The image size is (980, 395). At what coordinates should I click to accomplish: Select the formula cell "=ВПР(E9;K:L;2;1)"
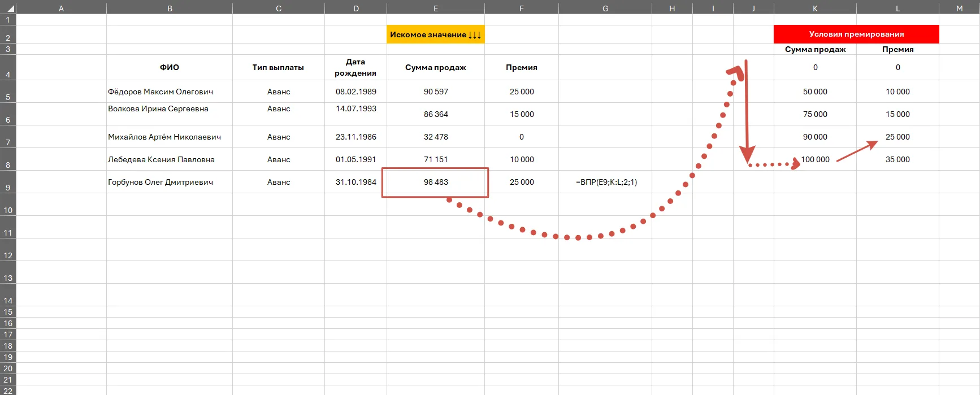606,182
